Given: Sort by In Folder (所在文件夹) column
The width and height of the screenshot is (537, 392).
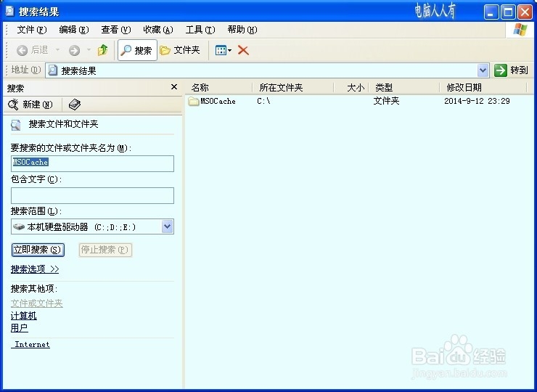Looking at the screenshot, I should point(293,87).
